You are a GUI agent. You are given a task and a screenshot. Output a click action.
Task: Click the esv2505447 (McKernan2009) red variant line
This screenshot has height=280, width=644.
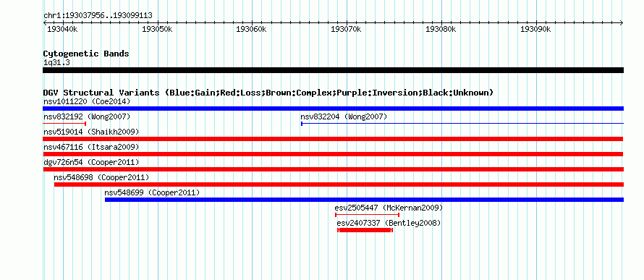pos(367,214)
